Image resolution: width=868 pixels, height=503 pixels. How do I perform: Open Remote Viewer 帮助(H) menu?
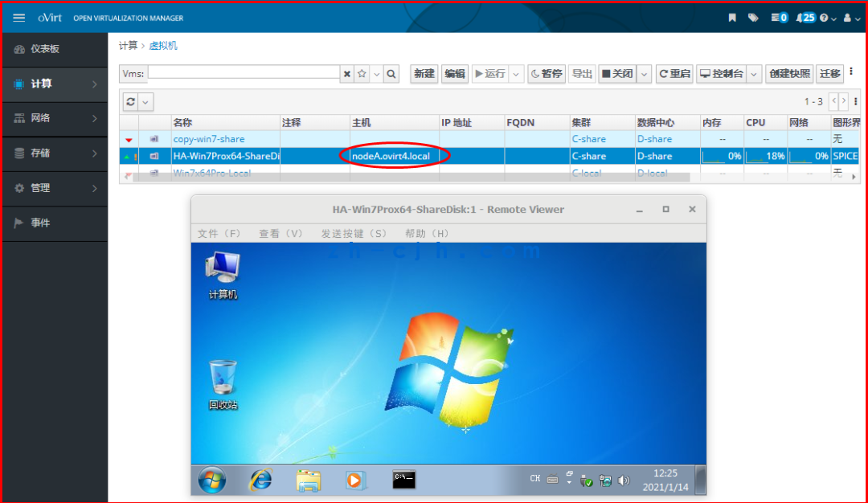click(x=427, y=234)
